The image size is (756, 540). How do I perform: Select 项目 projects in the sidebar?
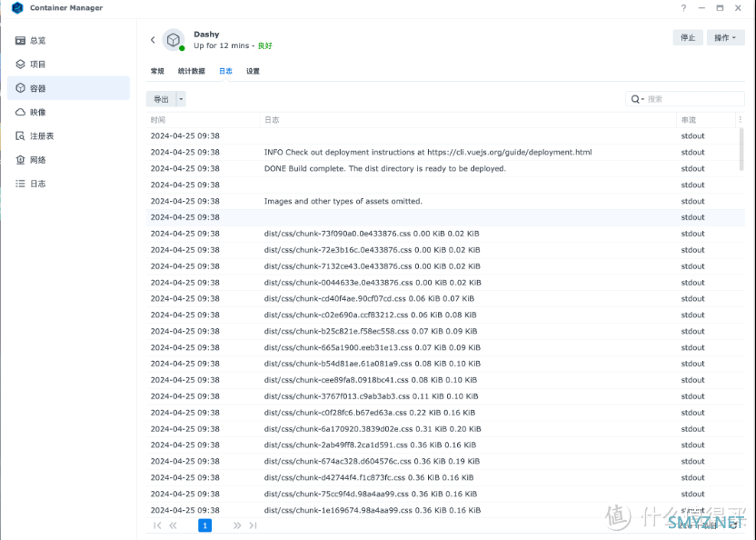(37, 65)
